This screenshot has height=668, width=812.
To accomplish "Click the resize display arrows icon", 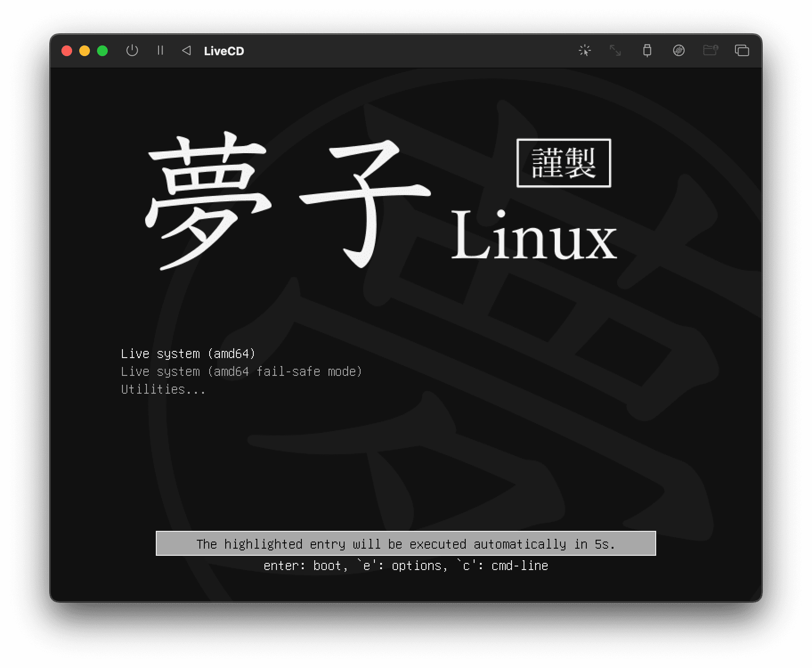I will [x=615, y=50].
